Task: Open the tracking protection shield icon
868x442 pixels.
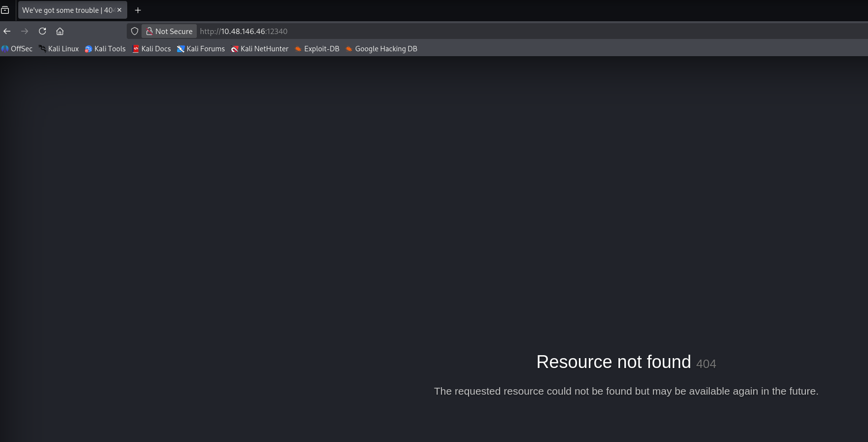Action: click(134, 31)
